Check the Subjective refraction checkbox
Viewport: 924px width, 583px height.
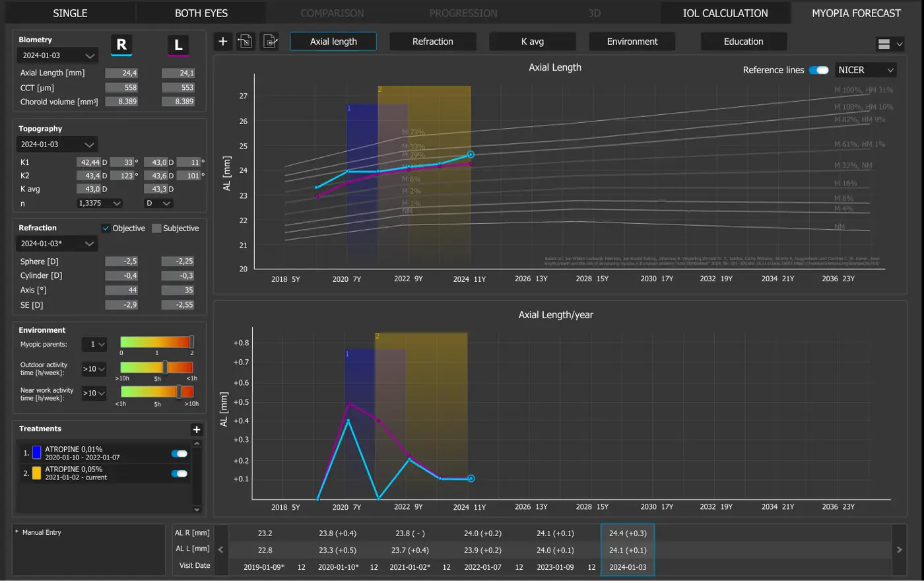coord(156,228)
